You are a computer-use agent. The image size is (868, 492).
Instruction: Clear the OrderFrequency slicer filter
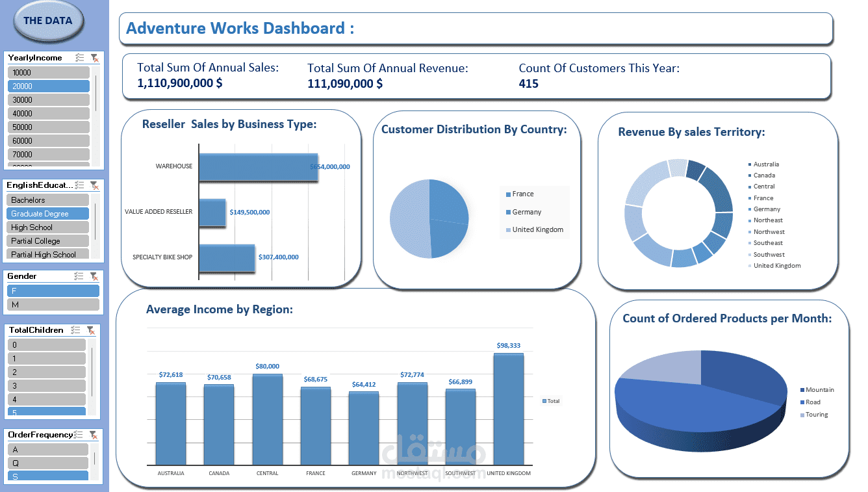click(94, 435)
